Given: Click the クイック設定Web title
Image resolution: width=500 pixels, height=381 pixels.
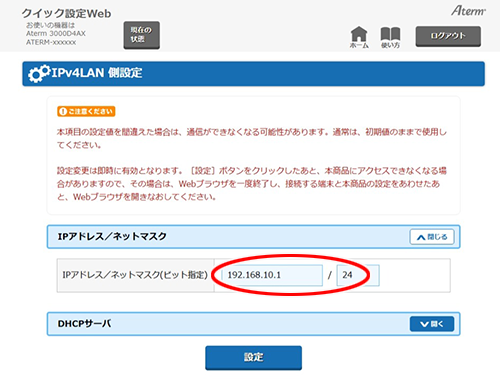Looking at the screenshot, I should 66,13.
